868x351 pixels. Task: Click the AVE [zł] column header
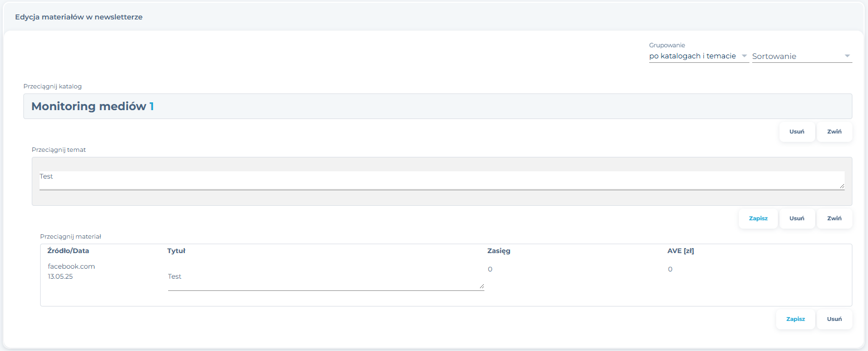coord(681,251)
